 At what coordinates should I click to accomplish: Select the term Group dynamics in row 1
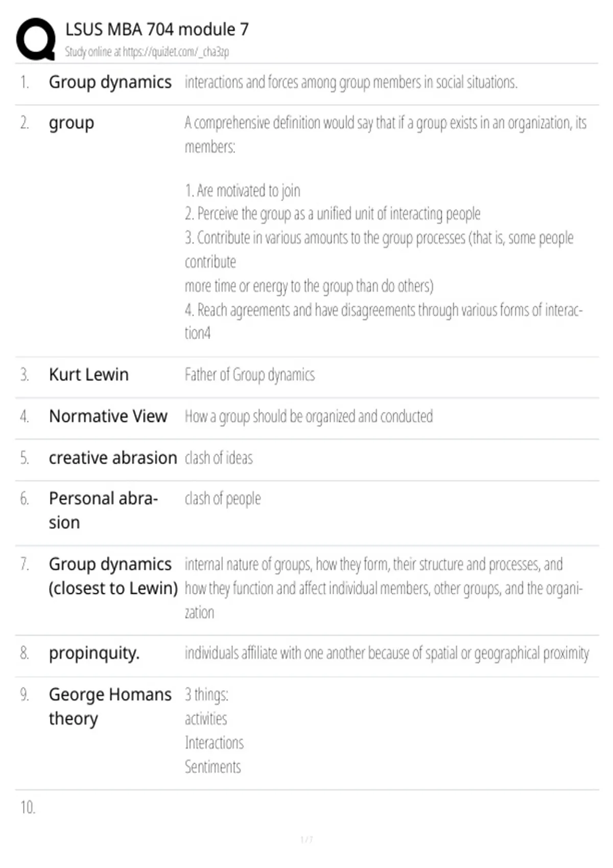pyautogui.click(x=110, y=83)
